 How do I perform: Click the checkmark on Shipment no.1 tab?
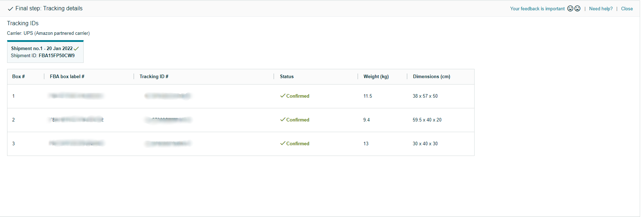tap(76, 49)
